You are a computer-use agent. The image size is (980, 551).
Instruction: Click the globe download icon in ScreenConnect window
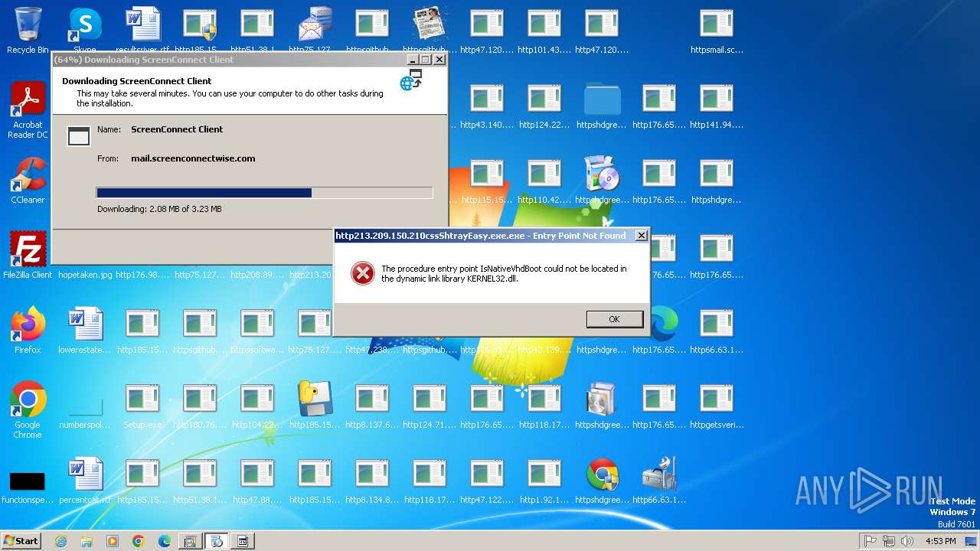411,80
